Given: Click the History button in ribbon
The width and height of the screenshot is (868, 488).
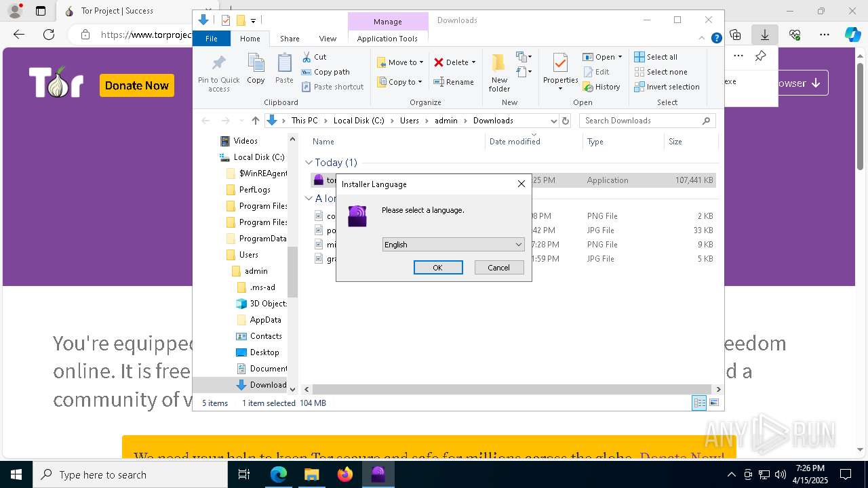Looking at the screenshot, I should 601,87.
